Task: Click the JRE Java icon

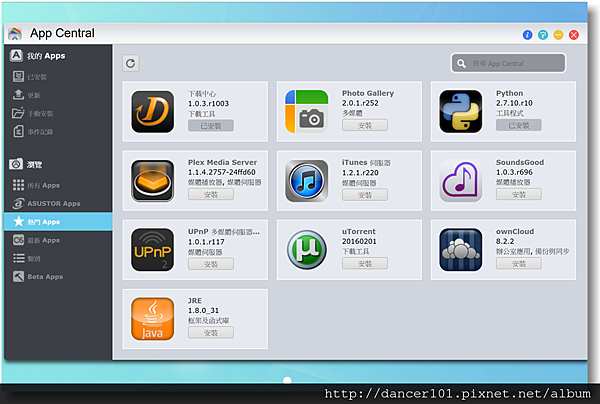Action: [152, 319]
